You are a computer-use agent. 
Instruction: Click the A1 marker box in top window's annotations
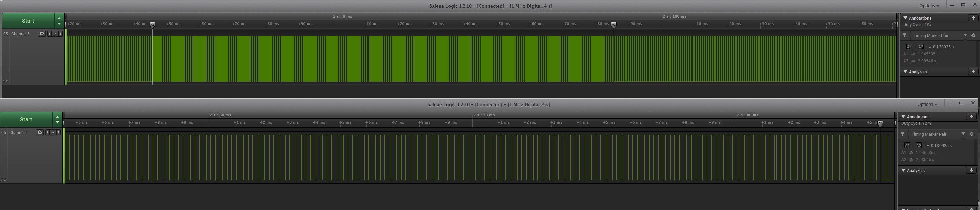coord(909,47)
